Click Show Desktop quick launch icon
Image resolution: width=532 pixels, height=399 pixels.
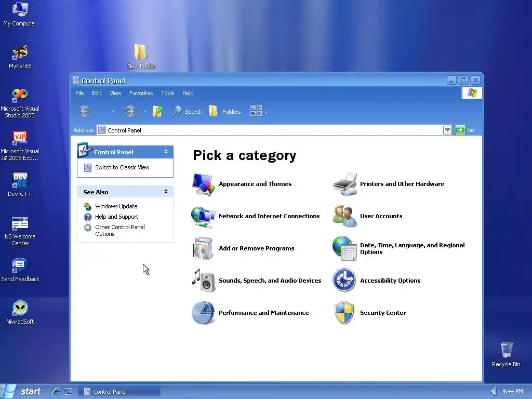[x=68, y=391]
